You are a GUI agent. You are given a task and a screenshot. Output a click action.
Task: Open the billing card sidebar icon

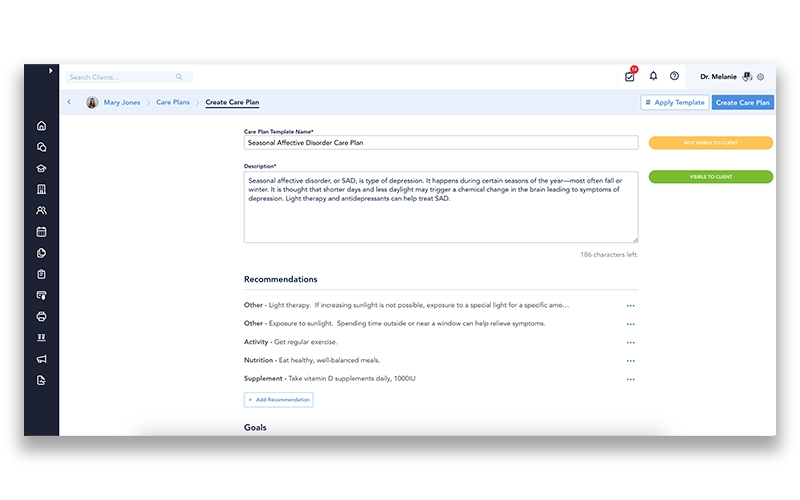41,295
